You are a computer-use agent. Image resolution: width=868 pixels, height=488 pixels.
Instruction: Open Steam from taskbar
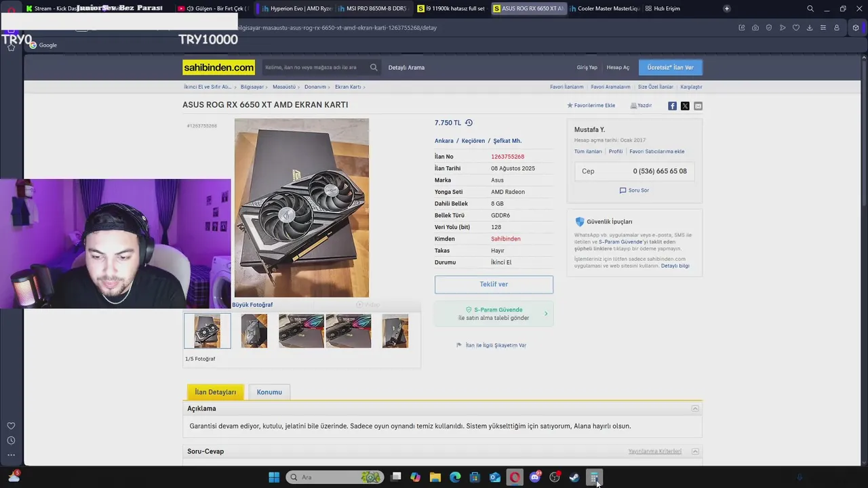(x=574, y=477)
